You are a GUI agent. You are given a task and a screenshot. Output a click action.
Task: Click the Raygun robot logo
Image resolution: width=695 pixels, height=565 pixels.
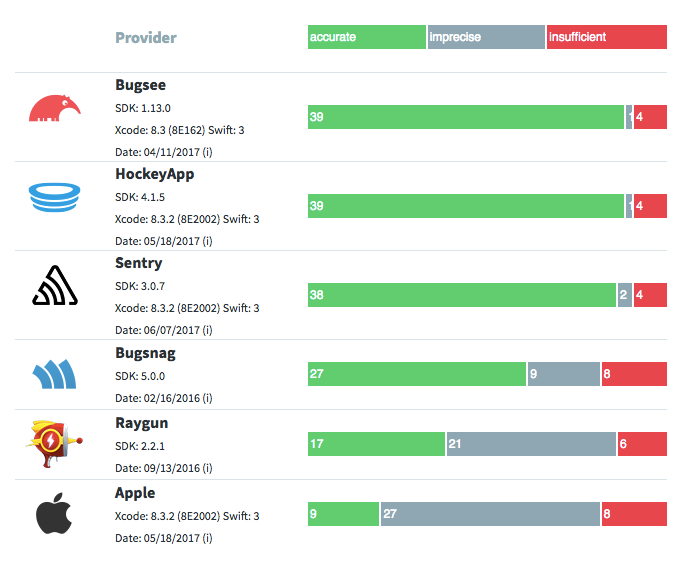pos(50,443)
